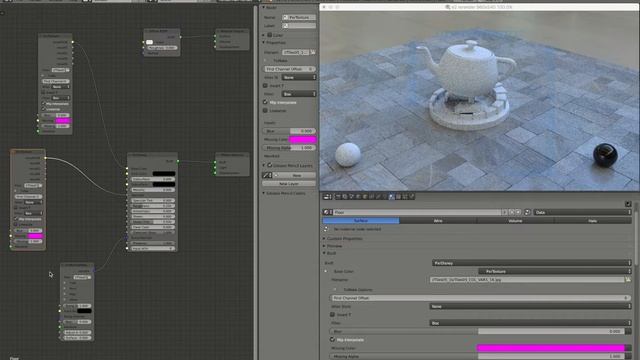Image resolution: width=640 pixels, height=360 pixels.
Task: Open the PxrDisney Bxdf dropdown
Action: 531,263
